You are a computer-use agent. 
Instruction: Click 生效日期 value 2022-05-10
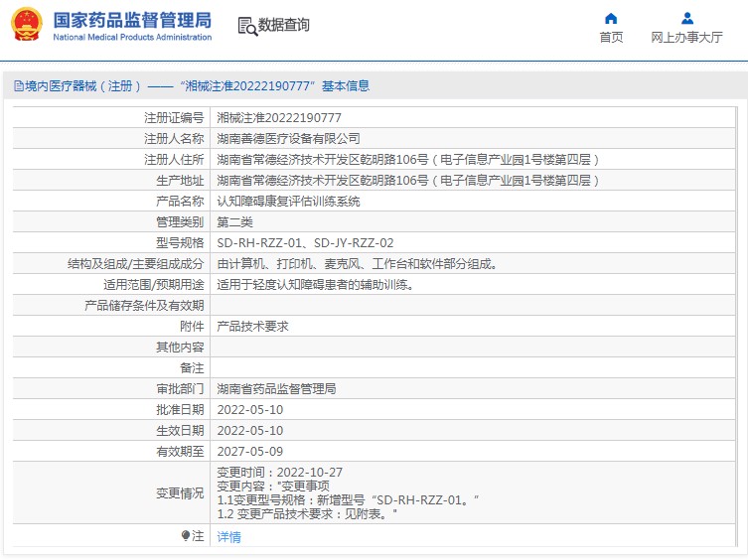(250, 431)
